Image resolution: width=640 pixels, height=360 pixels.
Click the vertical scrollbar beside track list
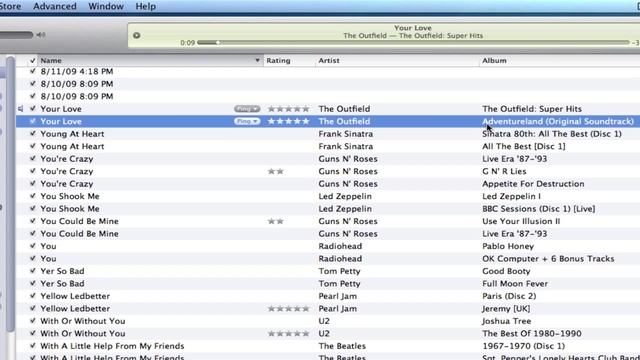point(10,194)
